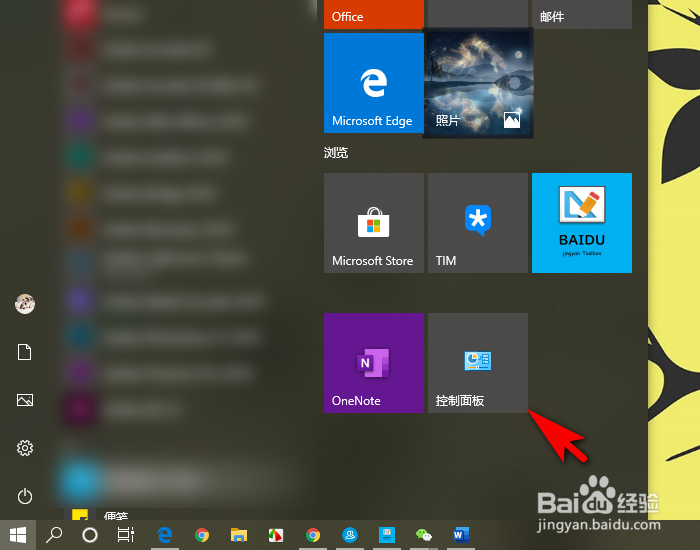Open the 照片 photos tile
The width and height of the screenshot is (700, 550).
pos(478,83)
